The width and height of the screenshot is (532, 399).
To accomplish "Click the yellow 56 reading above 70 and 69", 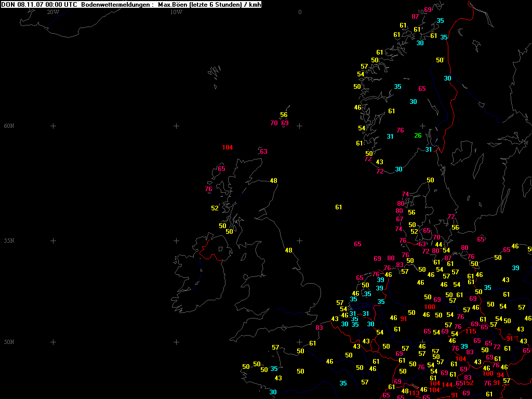I will [x=284, y=115].
